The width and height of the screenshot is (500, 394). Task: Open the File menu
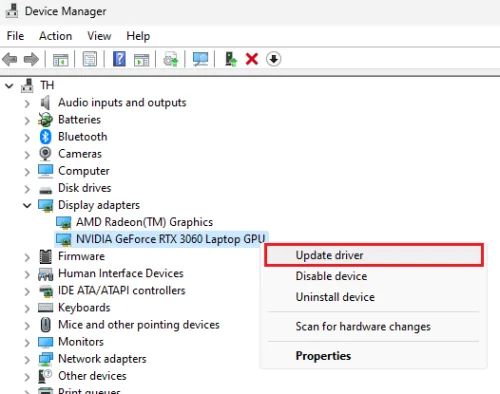point(15,36)
